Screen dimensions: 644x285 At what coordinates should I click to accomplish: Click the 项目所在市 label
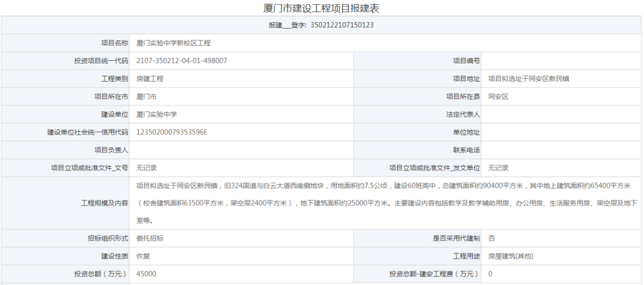pos(112,97)
